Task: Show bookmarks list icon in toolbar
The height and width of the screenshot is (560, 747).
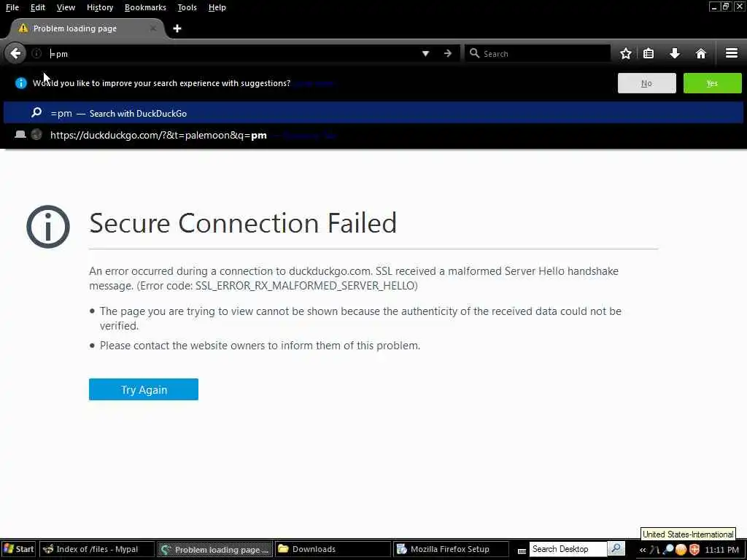Action: [649, 53]
